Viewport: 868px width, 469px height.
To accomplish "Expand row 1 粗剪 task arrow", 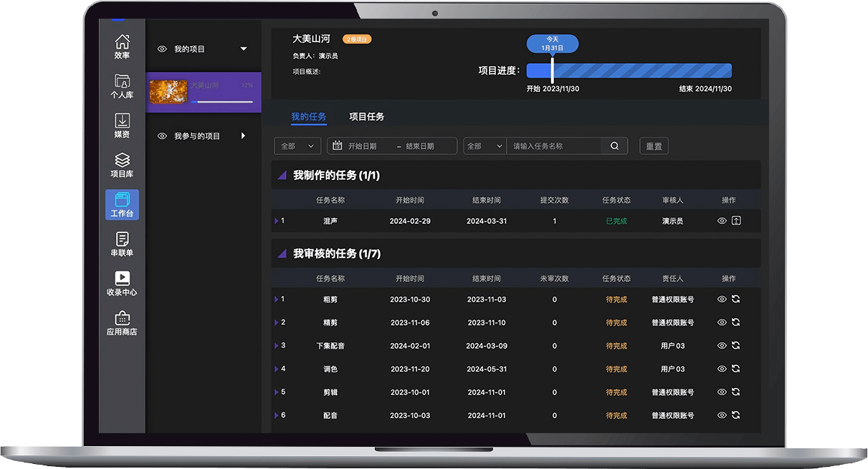I will click(277, 299).
